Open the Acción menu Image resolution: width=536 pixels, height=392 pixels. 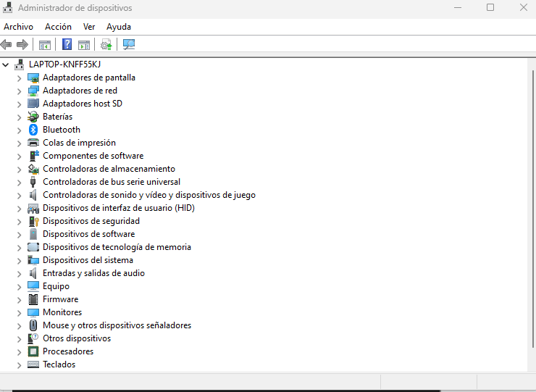tap(58, 27)
